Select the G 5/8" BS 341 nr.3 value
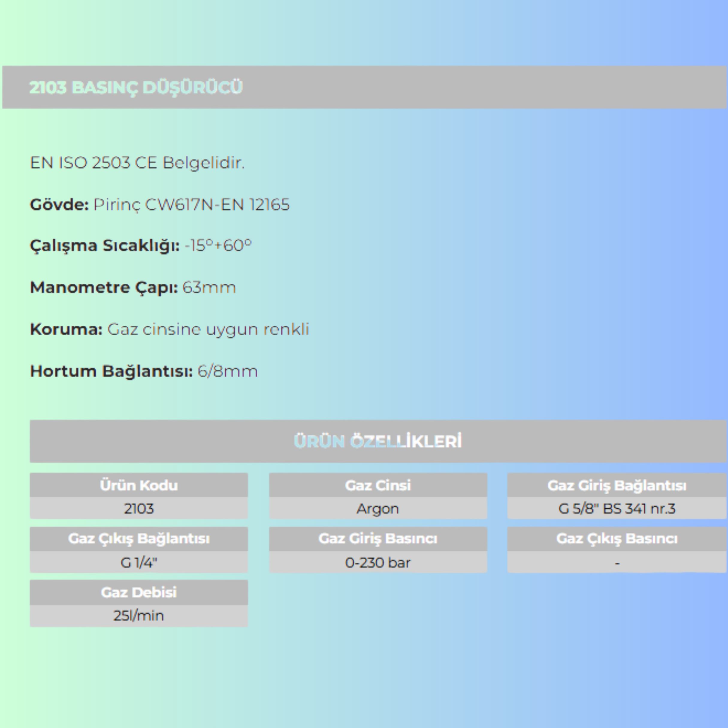 (617, 509)
